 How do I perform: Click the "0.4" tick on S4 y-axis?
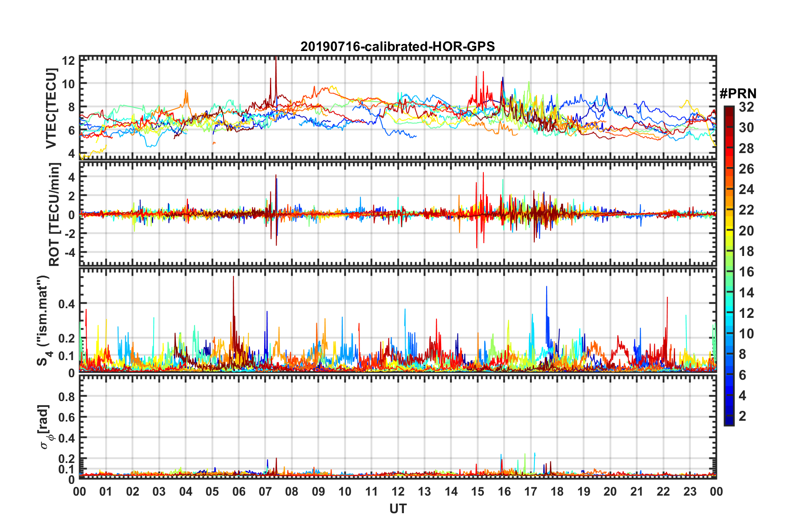(67, 304)
